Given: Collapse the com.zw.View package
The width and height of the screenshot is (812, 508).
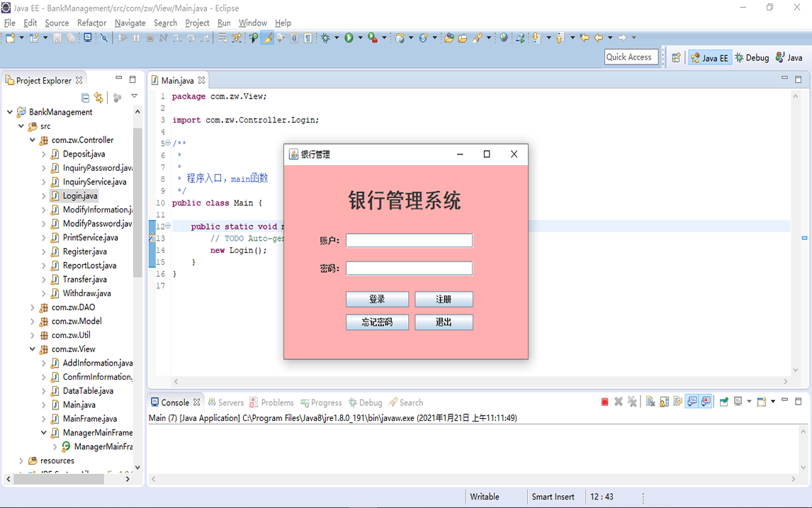Looking at the screenshot, I should click(x=32, y=349).
